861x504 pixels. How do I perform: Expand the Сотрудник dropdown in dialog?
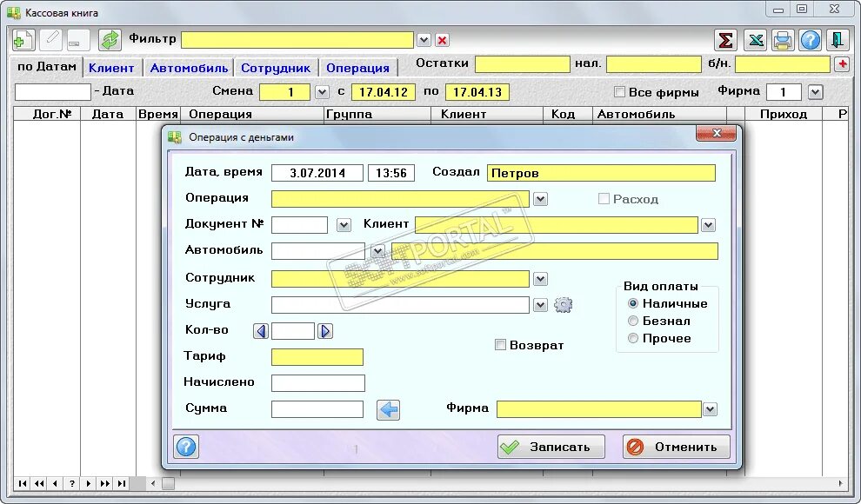click(540, 279)
